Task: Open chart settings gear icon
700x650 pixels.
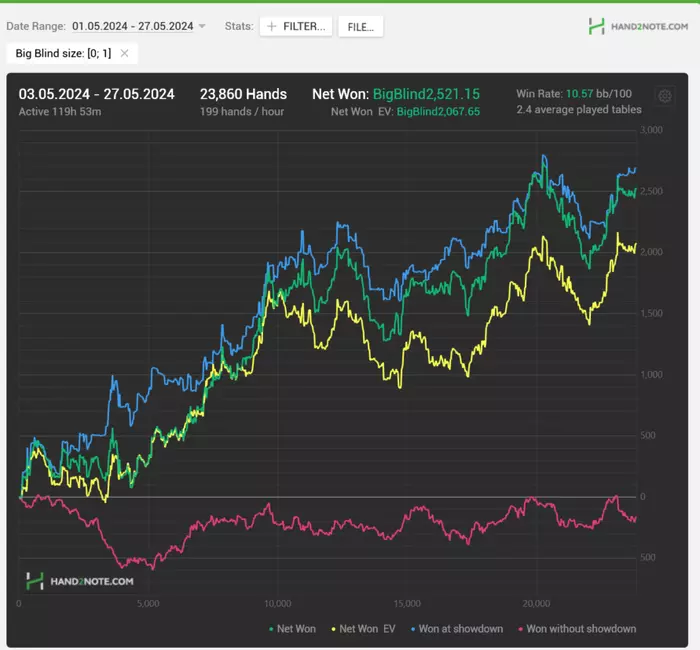Action: (x=665, y=96)
